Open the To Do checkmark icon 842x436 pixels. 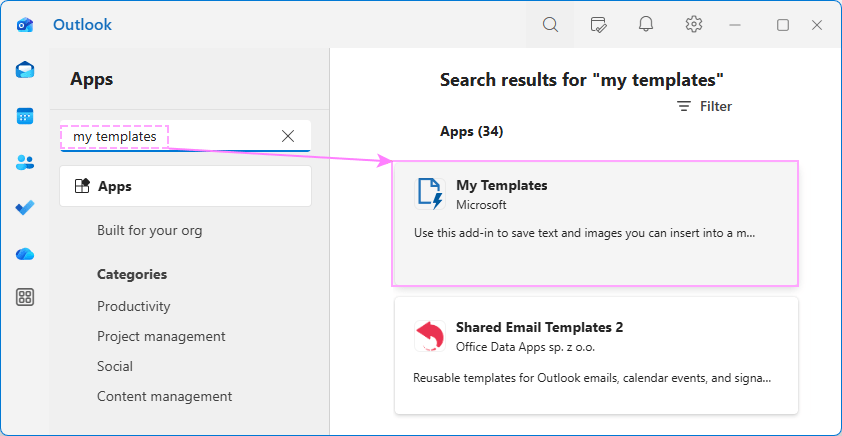[x=25, y=208]
